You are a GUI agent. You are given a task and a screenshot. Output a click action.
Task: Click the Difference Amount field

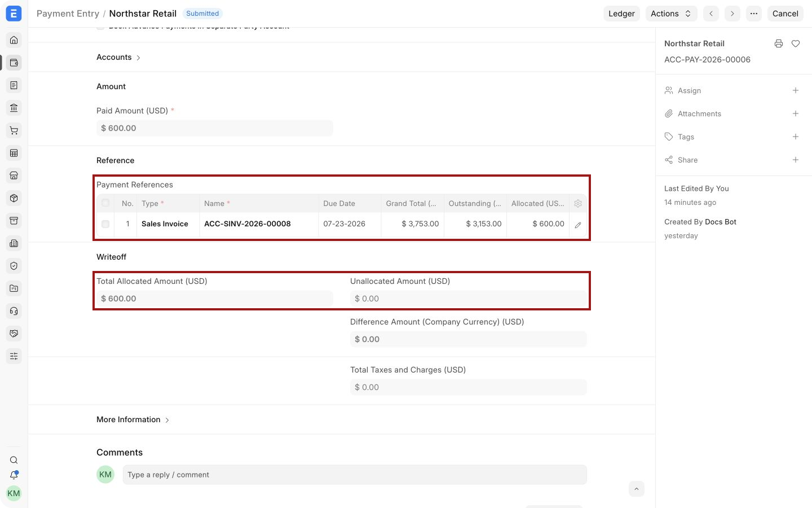[468, 339]
